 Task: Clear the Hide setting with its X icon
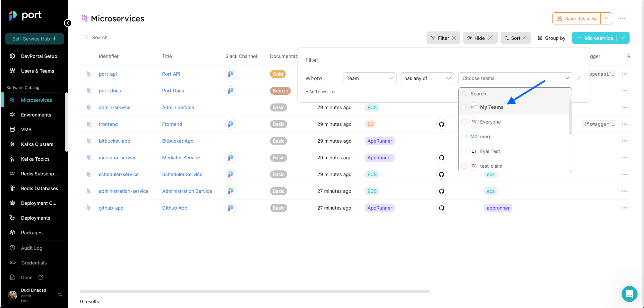(490, 38)
